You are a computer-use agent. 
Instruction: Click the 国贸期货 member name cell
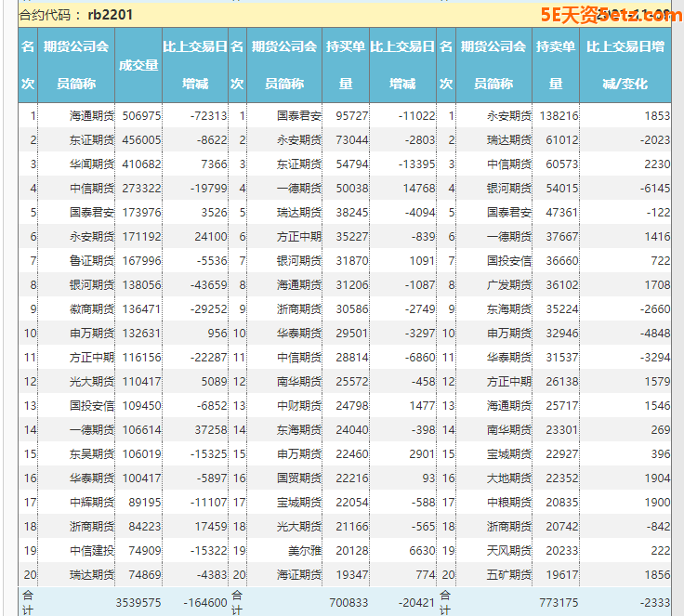tap(299, 478)
